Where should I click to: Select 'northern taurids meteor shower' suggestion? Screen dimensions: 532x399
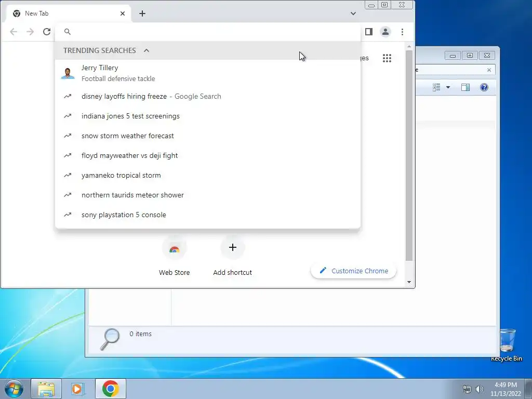click(x=208, y=195)
